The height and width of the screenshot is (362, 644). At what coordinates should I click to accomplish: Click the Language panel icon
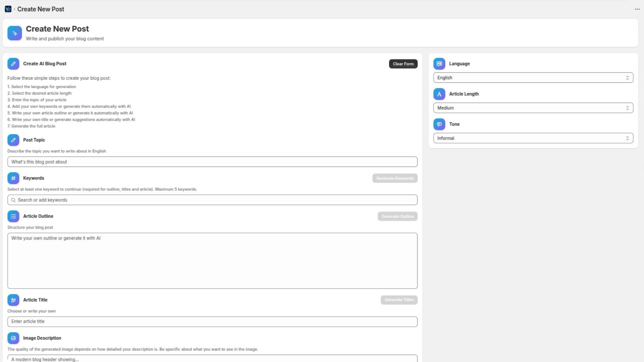(439, 64)
